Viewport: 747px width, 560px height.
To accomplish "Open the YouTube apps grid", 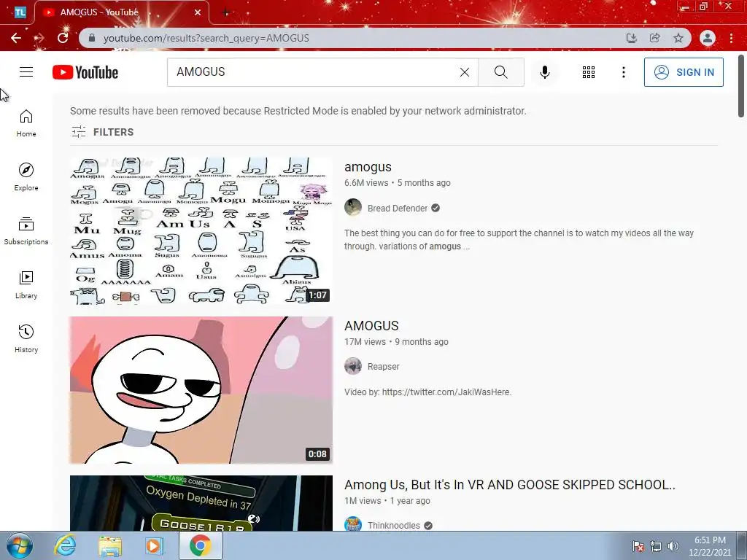I will 589,72.
